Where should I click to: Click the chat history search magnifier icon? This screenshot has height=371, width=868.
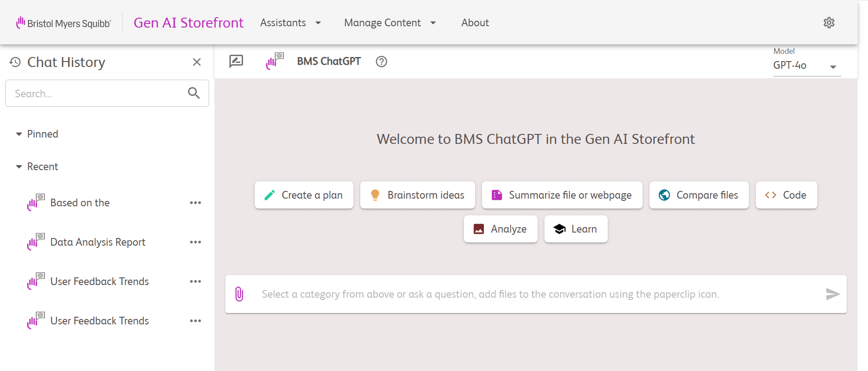[x=194, y=93]
